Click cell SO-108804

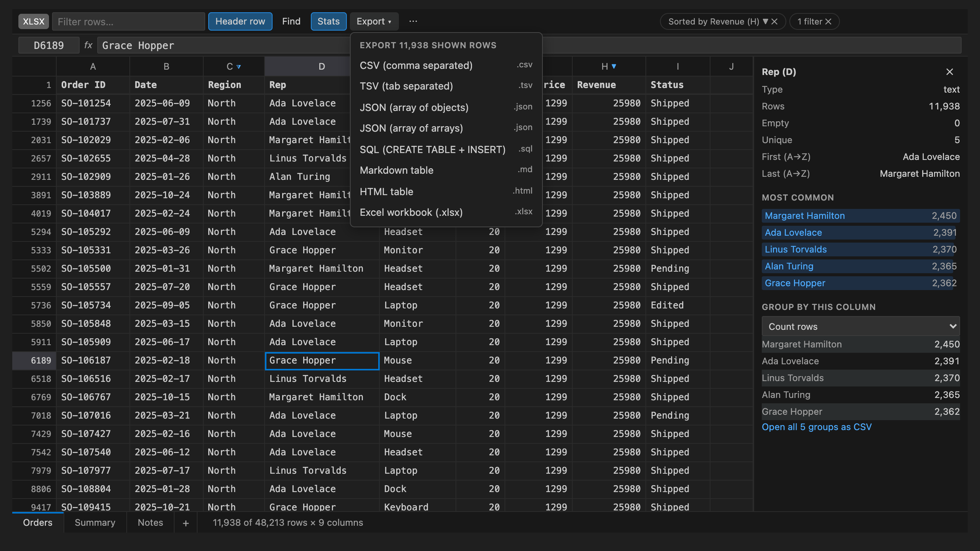[93, 489]
